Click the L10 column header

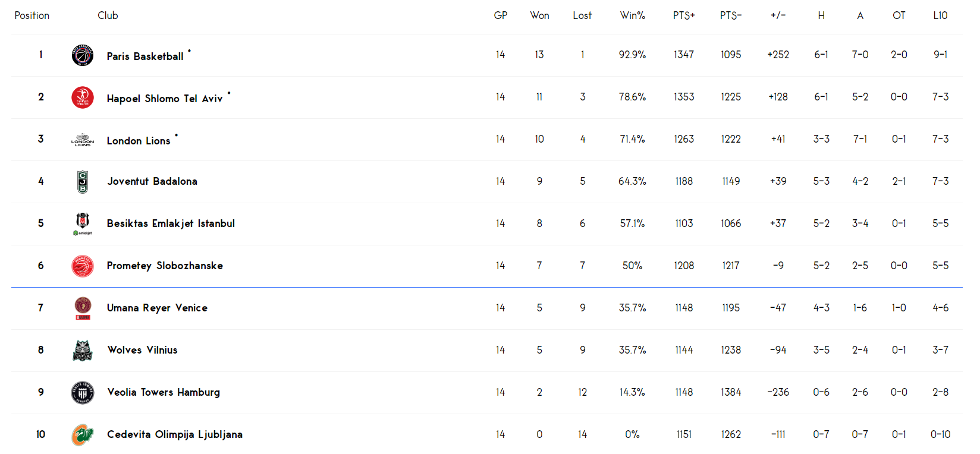click(940, 15)
